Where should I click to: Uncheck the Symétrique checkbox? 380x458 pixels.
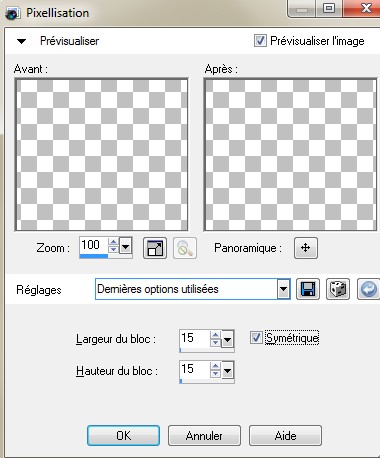256,337
